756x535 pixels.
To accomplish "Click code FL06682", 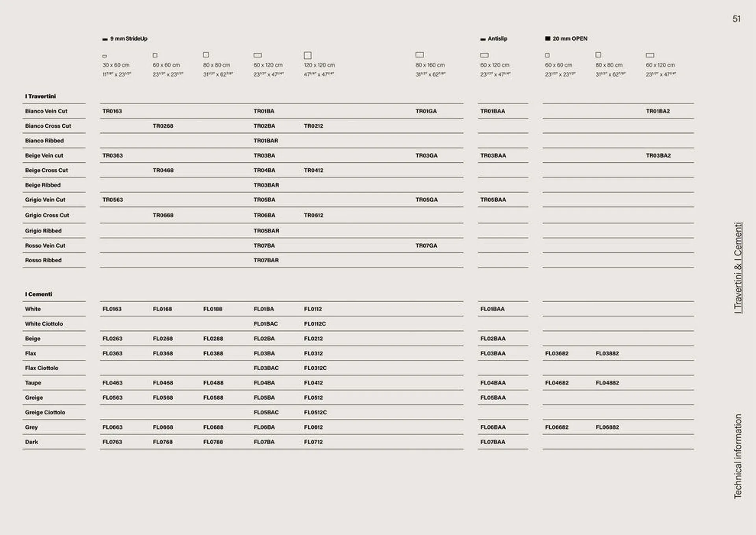I will (x=557, y=427).
